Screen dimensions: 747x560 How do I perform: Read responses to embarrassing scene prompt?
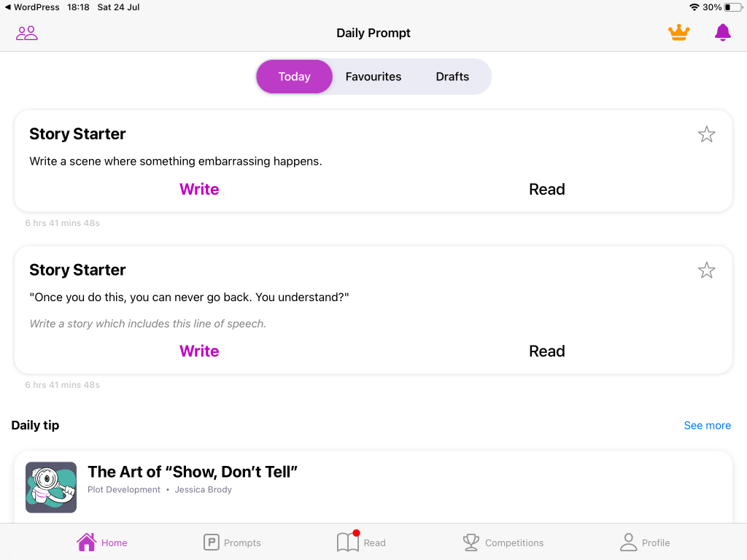(547, 190)
